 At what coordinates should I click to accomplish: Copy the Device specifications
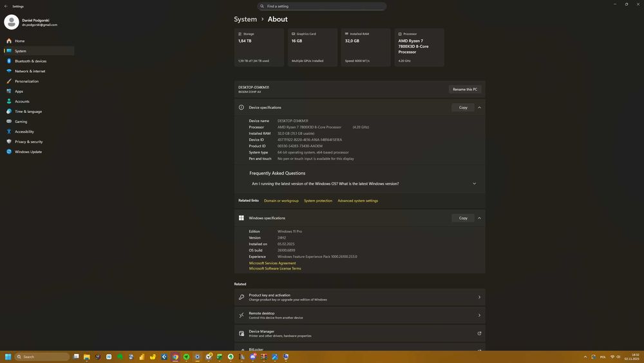[463, 108]
